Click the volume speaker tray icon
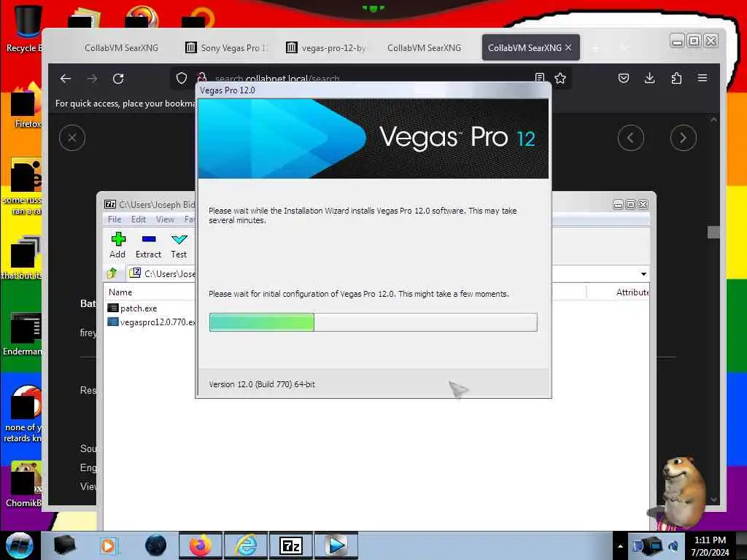The height and width of the screenshot is (560, 747). pos(673,545)
